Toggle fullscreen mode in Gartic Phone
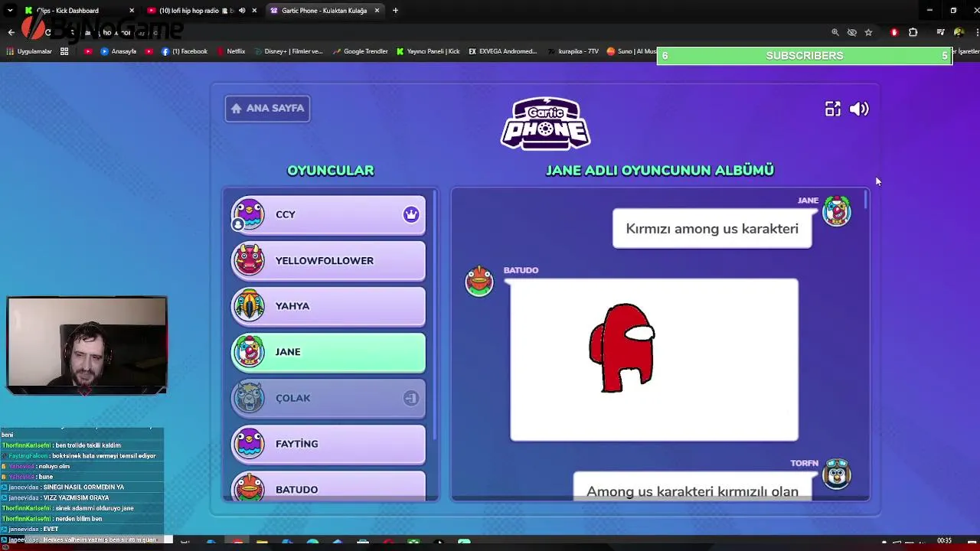Viewport: 980px width, 551px height. click(x=832, y=109)
